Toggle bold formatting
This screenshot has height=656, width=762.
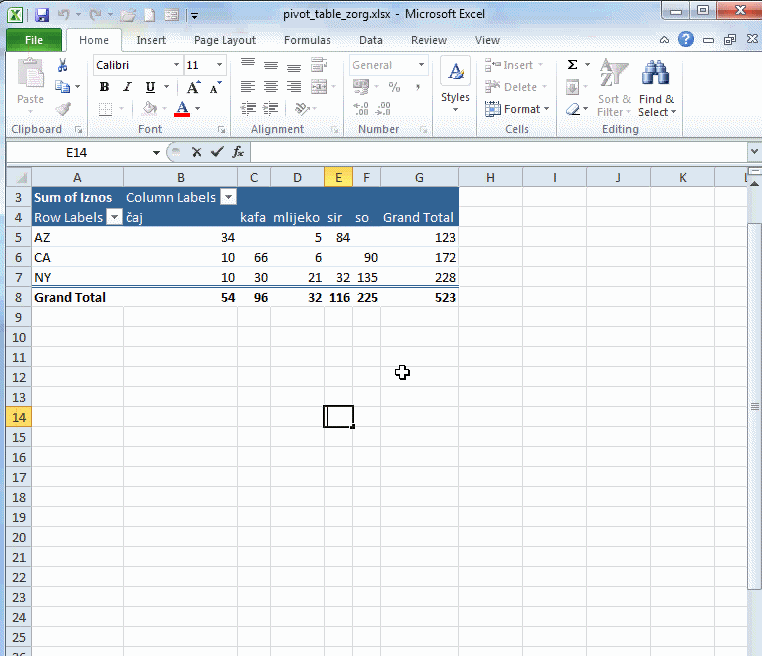pyautogui.click(x=104, y=87)
